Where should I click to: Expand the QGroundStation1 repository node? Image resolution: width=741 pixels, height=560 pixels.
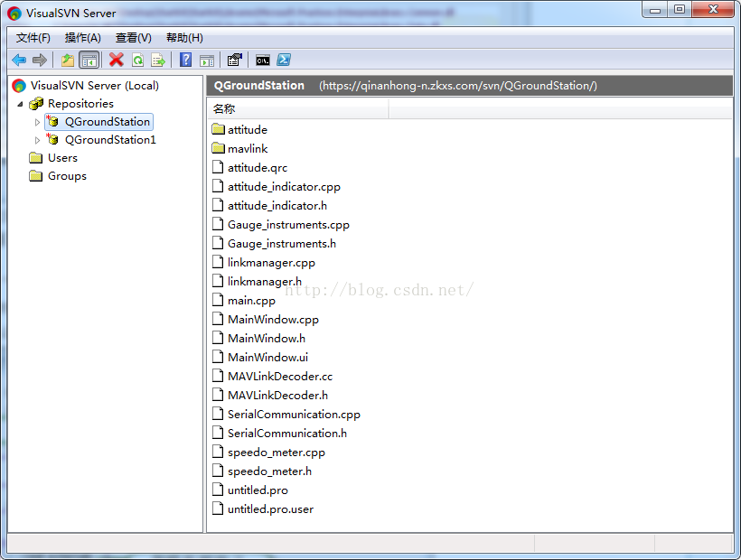pyautogui.click(x=37, y=140)
